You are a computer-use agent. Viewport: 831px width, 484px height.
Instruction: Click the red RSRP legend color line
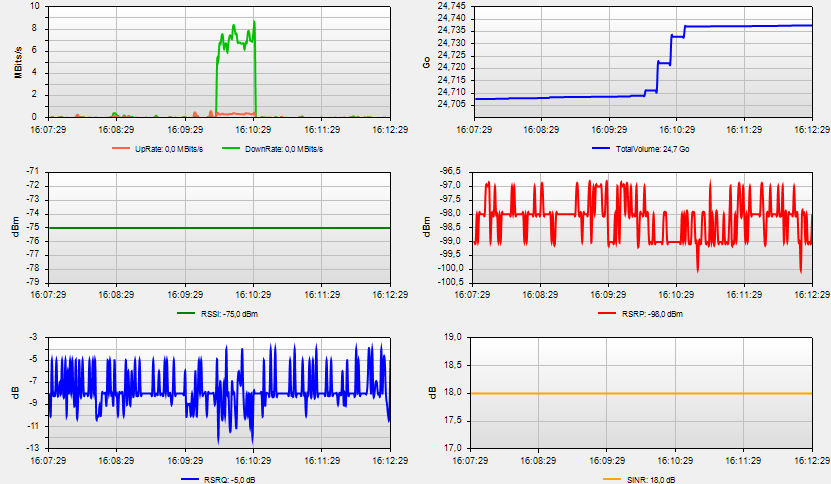(608, 314)
